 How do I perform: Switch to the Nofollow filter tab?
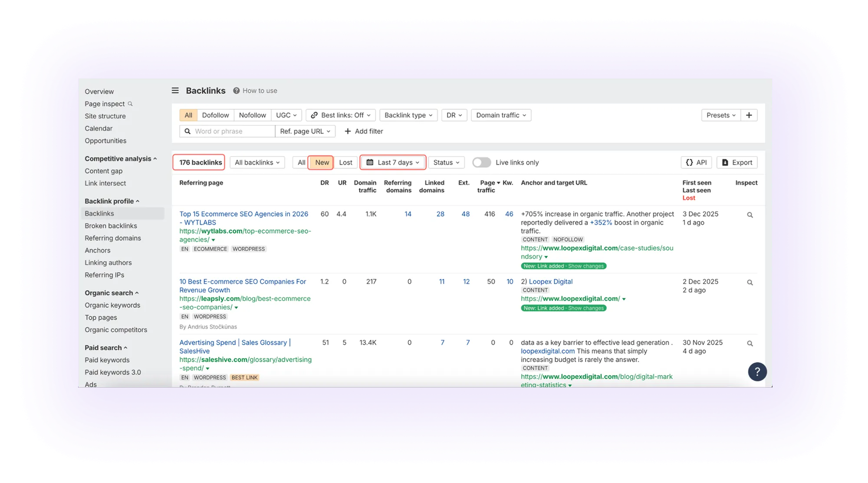pyautogui.click(x=253, y=115)
